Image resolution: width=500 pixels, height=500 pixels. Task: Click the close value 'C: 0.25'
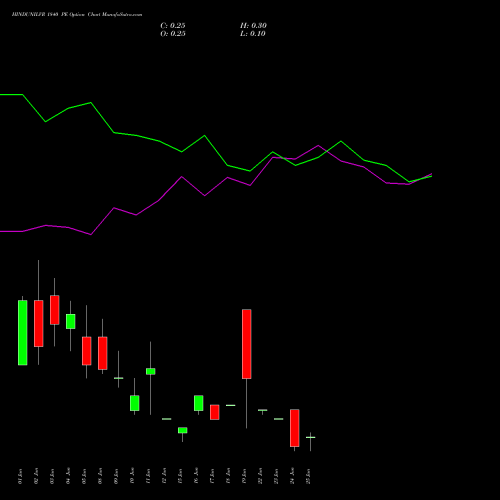pyautogui.click(x=173, y=26)
